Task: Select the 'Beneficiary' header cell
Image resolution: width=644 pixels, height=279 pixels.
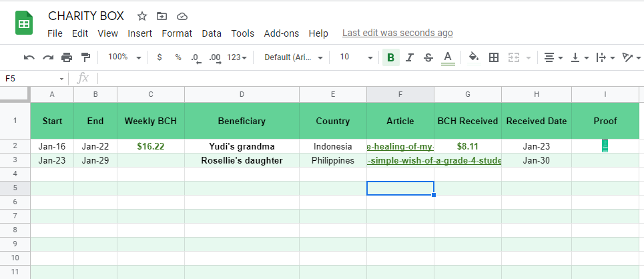Action: point(242,121)
